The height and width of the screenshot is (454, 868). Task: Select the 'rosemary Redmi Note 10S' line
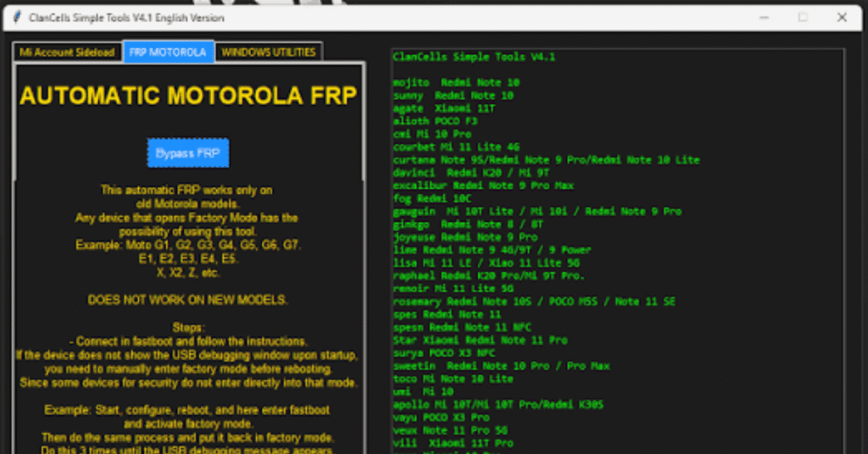(x=534, y=302)
